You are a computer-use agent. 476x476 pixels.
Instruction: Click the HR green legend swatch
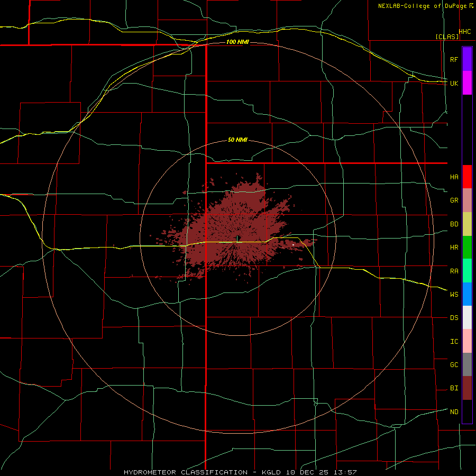467,248
